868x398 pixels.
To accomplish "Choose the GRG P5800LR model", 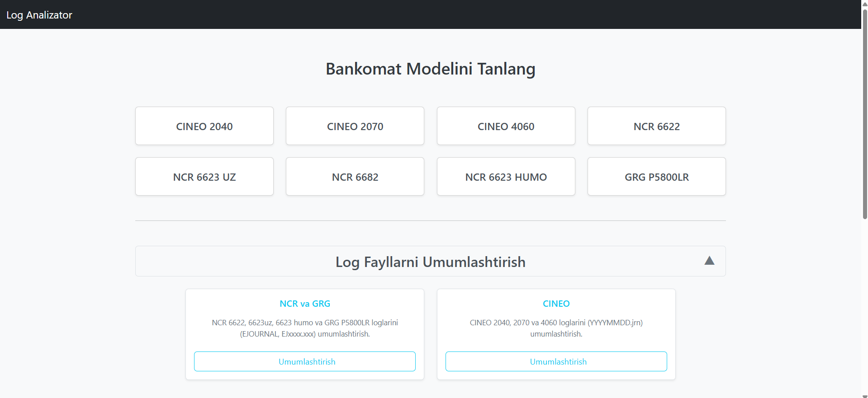I will coord(656,177).
